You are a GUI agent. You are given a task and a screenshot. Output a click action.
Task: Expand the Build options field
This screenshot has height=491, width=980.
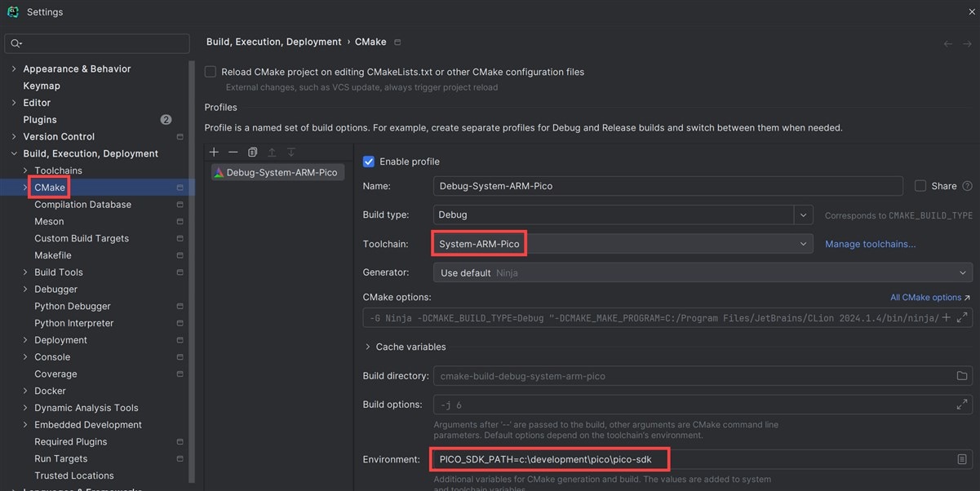tap(962, 405)
